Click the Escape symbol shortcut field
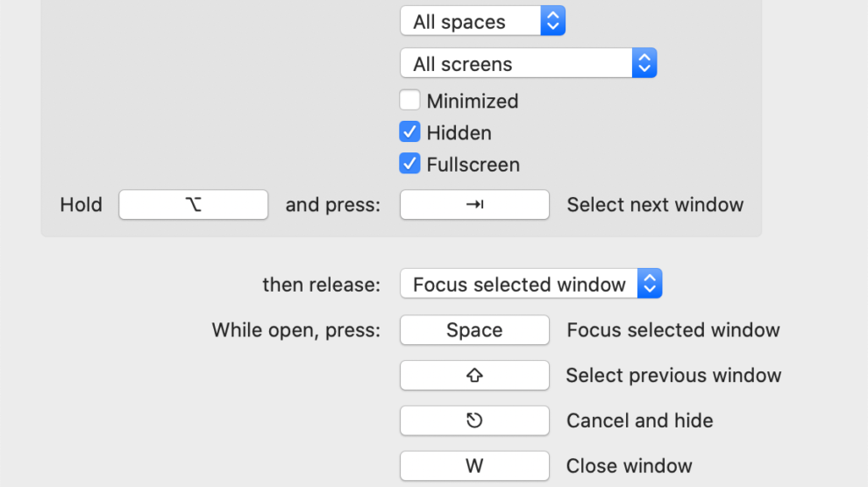Screen dimensions: 868x487 (474, 420)
